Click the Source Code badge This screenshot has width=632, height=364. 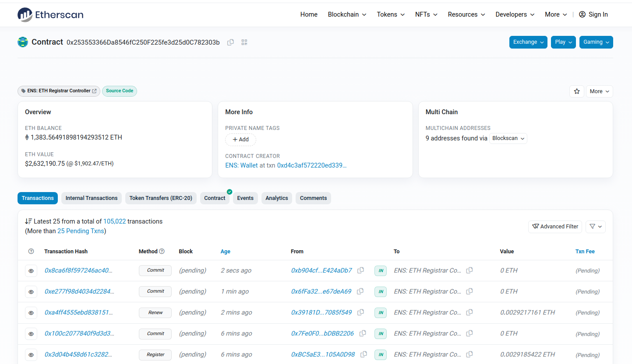[120, 91]
